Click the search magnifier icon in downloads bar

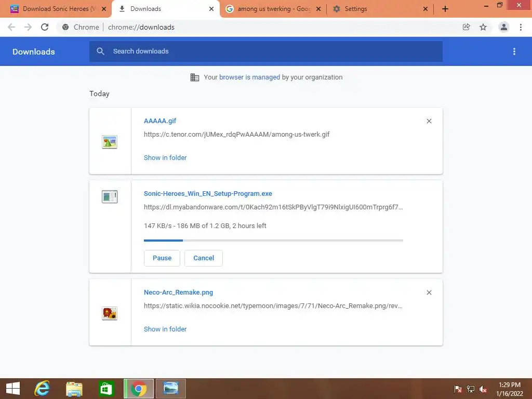click(x=100, y=51)
